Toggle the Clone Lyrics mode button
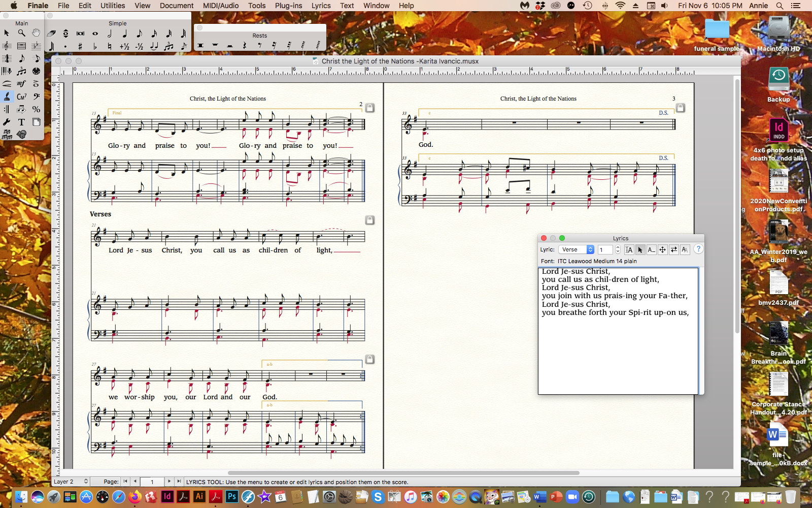The image size is (812, 508). click(685, 249)
